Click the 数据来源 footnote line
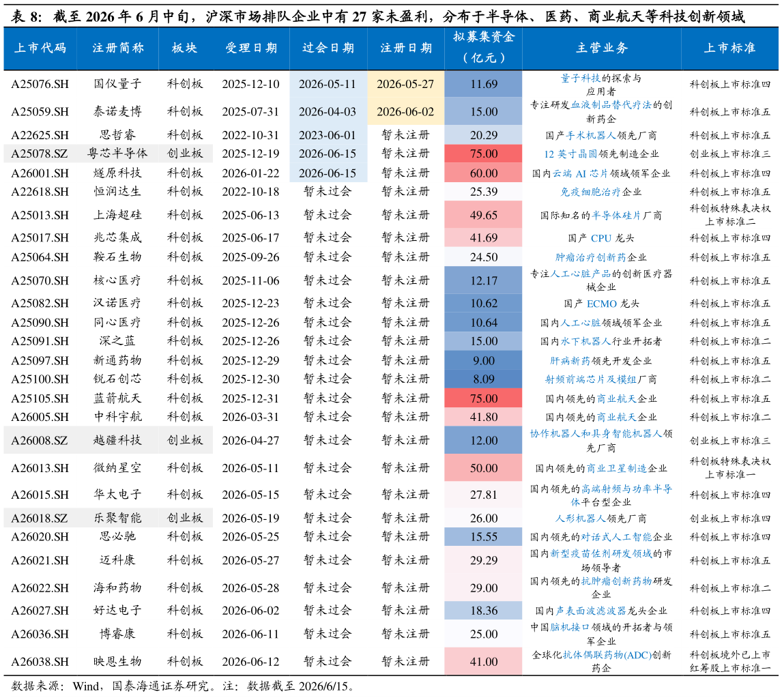The width and height of the screenshot is (782, 700). point(184,686)
